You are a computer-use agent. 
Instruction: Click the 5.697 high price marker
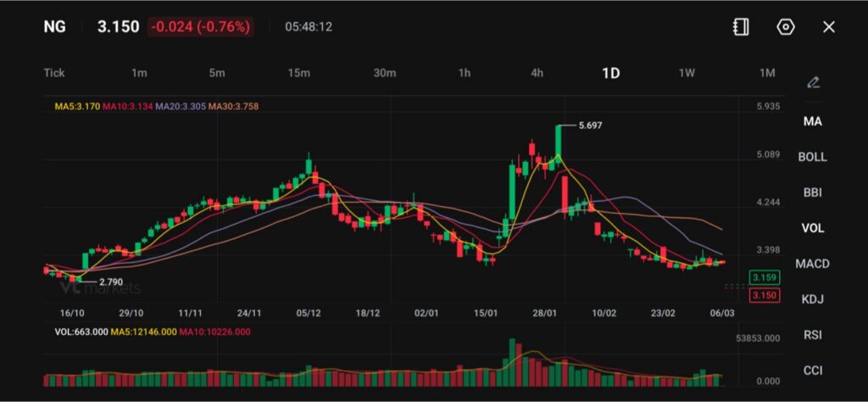[590, 126]
